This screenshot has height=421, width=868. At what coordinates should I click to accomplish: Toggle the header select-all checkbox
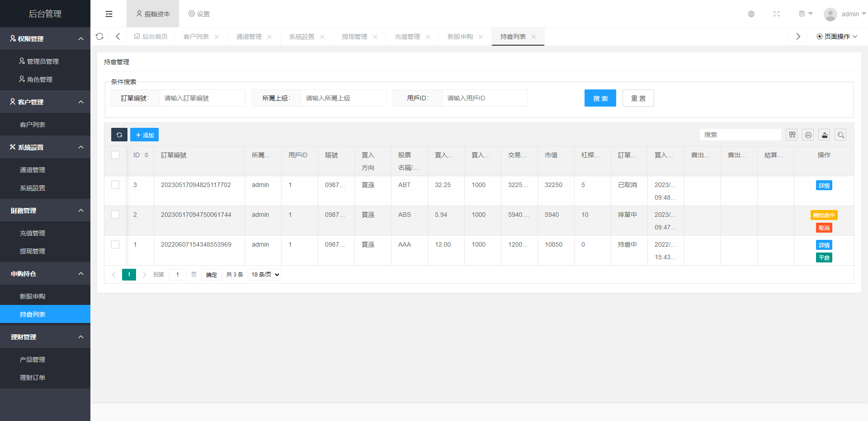coord(115,154)
